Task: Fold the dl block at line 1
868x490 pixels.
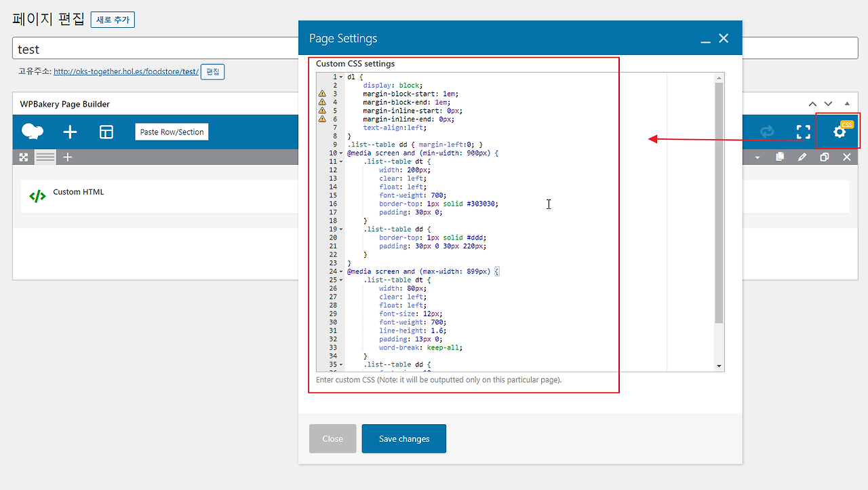Action: 341,77
